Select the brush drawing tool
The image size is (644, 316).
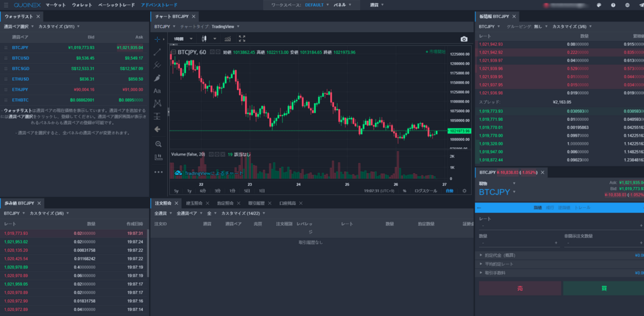[x=157, y=78]
